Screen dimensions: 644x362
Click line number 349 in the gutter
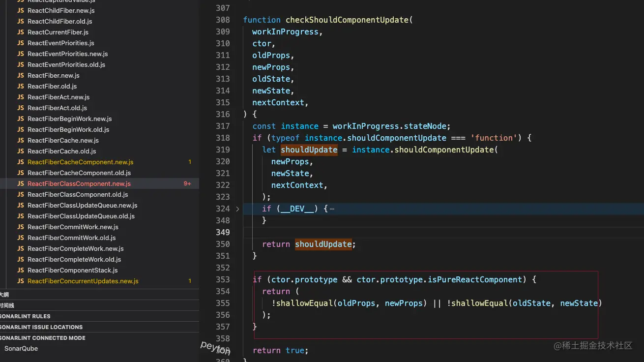(223, 233)
